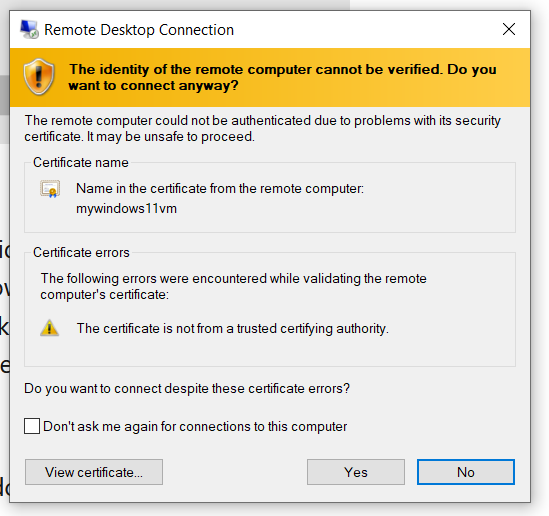Close the Remote Desktop Connection dialog
549x516 pixels.
509,29
